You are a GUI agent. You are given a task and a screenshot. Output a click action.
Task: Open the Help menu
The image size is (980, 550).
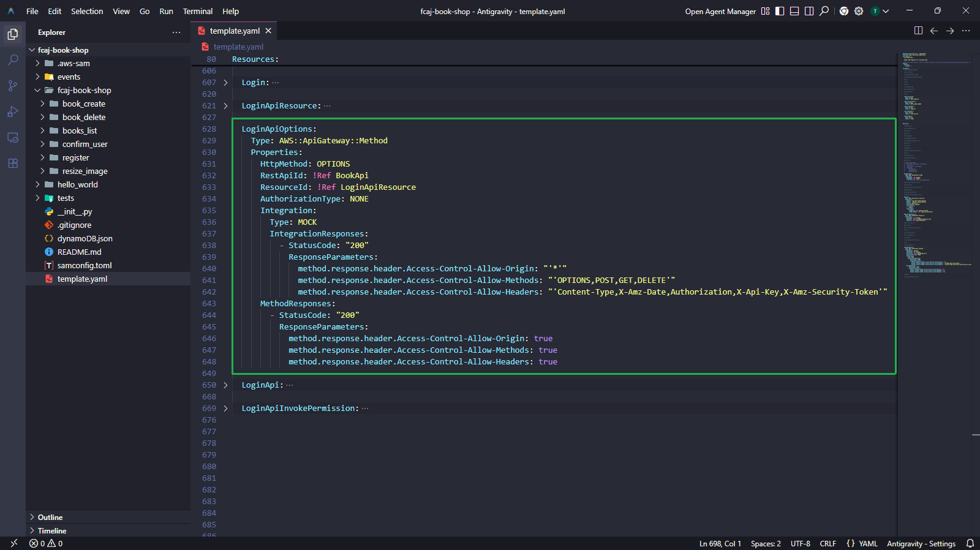click(x=231, y=11)
